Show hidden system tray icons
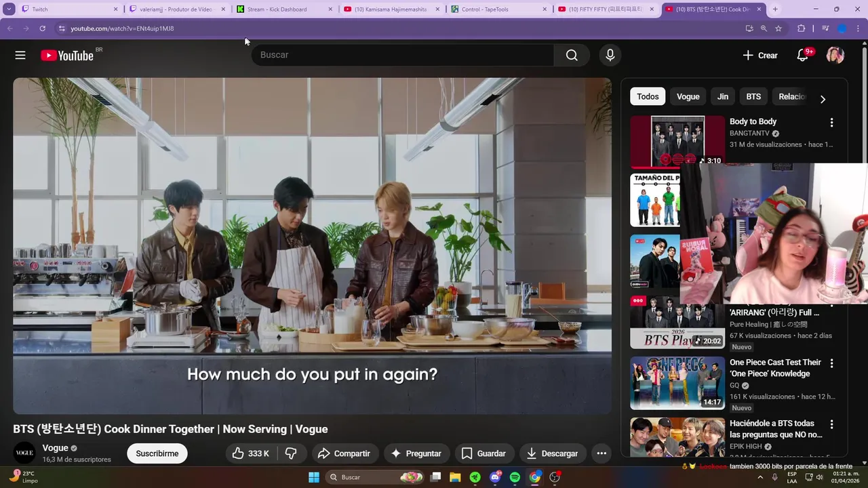868x488 pixels. coord(759,477)
